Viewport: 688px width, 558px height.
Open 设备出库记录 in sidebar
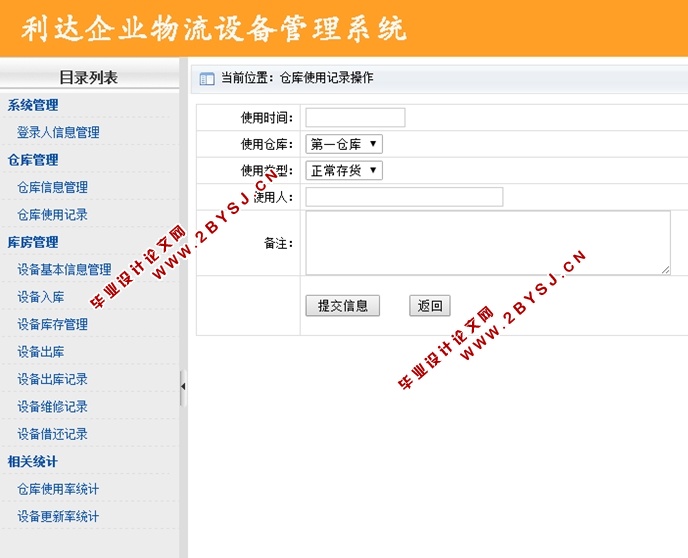[52, 379]
